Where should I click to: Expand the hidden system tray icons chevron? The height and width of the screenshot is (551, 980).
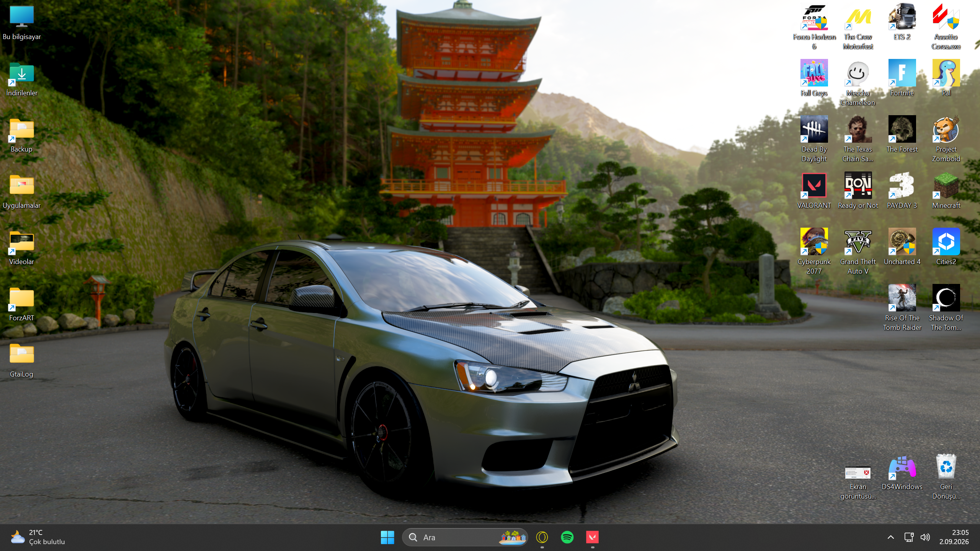click(x=891, y=537)
